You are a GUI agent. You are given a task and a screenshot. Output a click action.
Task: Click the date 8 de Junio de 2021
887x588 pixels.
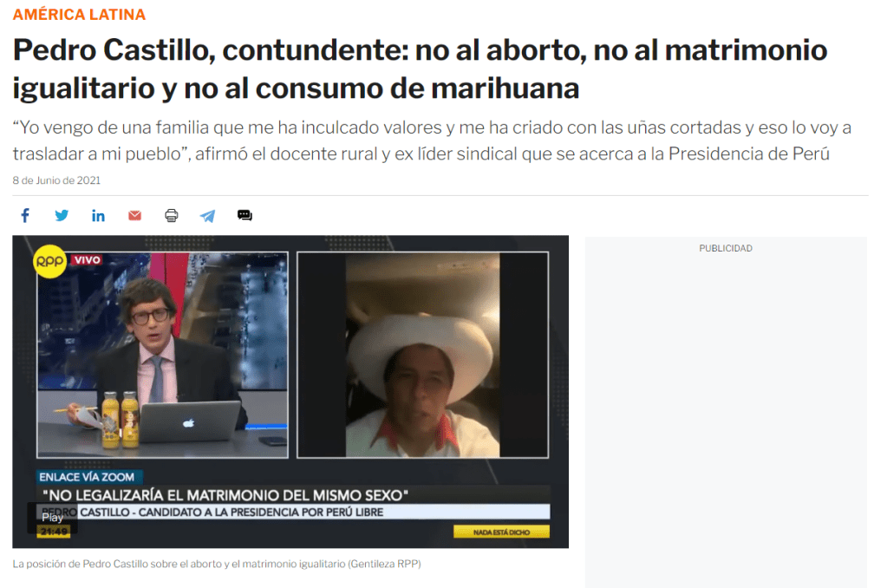(56, 180)
